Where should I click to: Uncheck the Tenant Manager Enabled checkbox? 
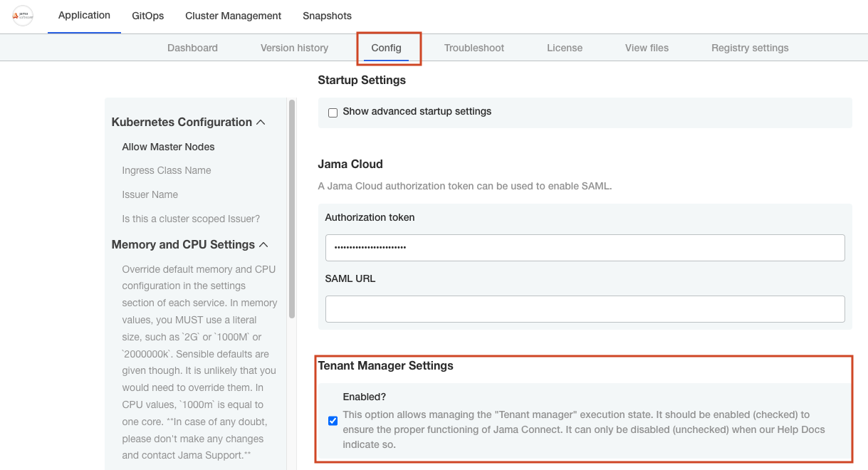click(x=333, y=421)
